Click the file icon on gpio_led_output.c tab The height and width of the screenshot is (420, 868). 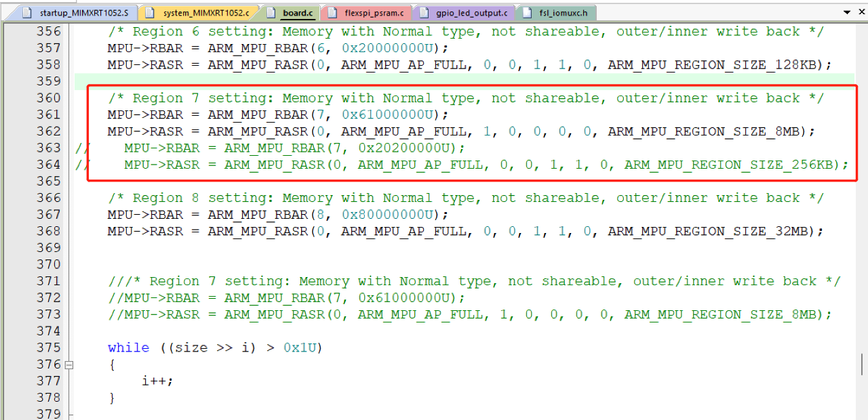click(x=424, y=13)
